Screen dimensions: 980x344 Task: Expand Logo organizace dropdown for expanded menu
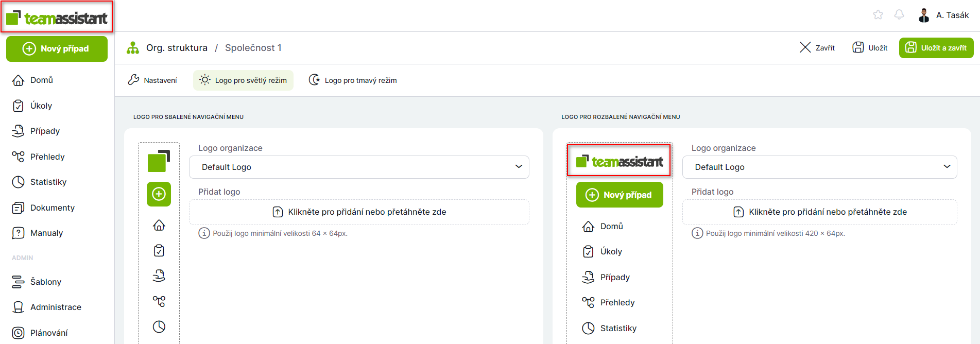point(819,167)
